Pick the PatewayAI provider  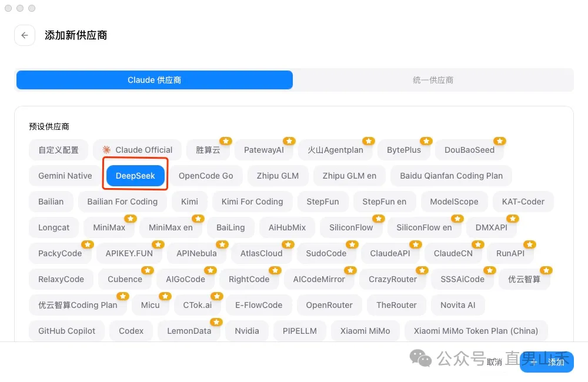click(x=264, y=150)
